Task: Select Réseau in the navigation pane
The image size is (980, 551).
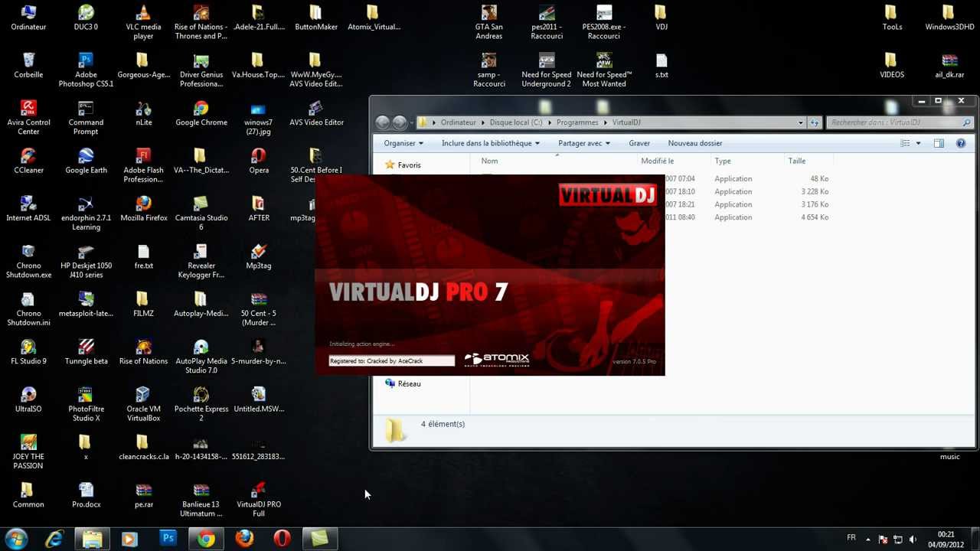Action: 409,383
